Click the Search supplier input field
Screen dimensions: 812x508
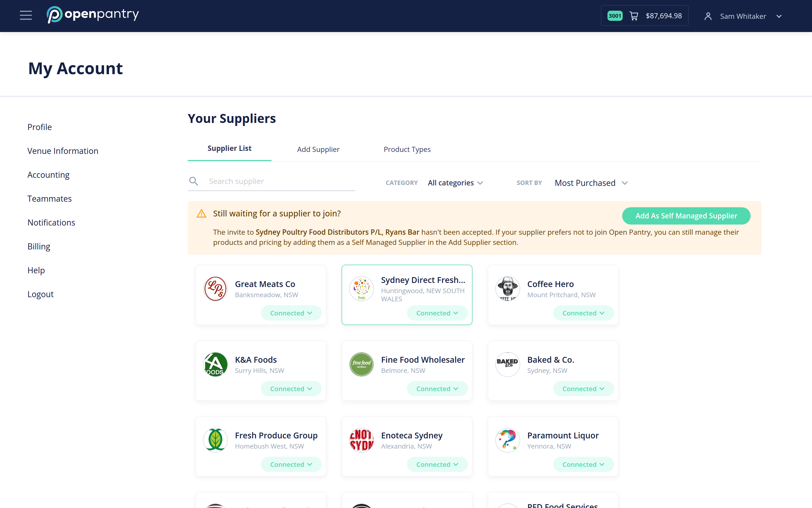pos(272,181)
